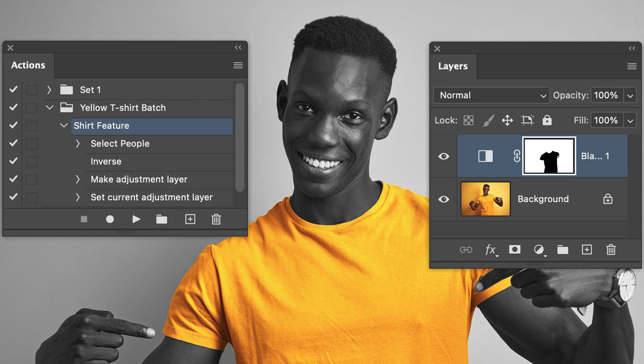Select the Actions panel tab
The width and height of the screenshot is (644, 364).
pos(28,66)
